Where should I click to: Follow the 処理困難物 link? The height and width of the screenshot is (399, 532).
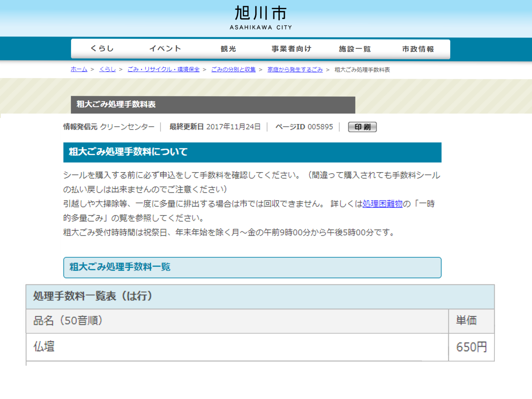point(383,204)
